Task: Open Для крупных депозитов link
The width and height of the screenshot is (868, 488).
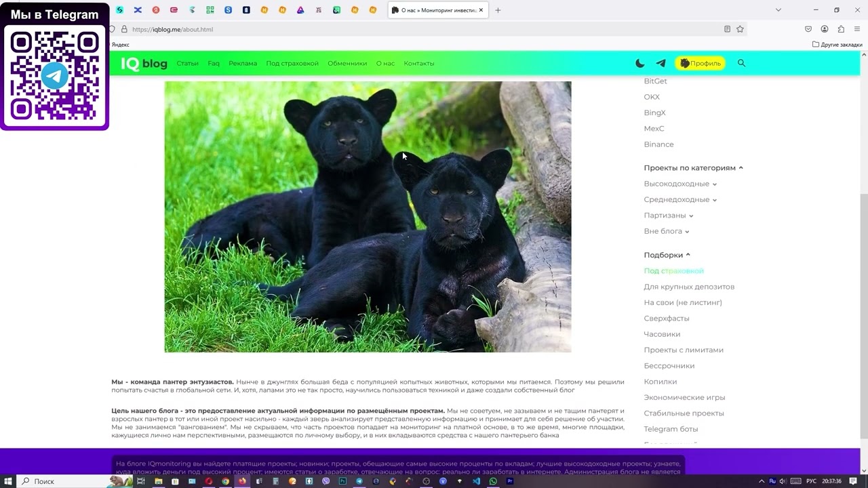Action: tap(689, 287)
